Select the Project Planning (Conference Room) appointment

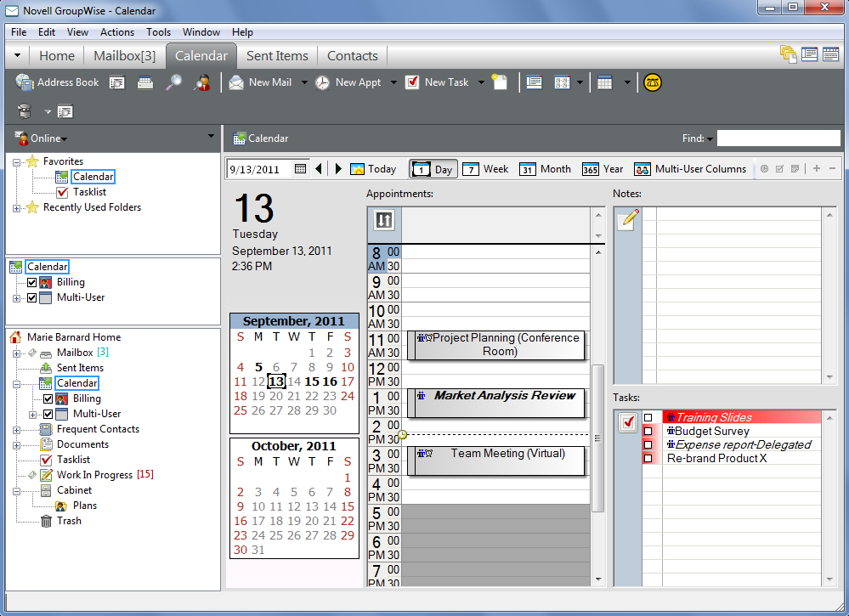click(496, 345)
